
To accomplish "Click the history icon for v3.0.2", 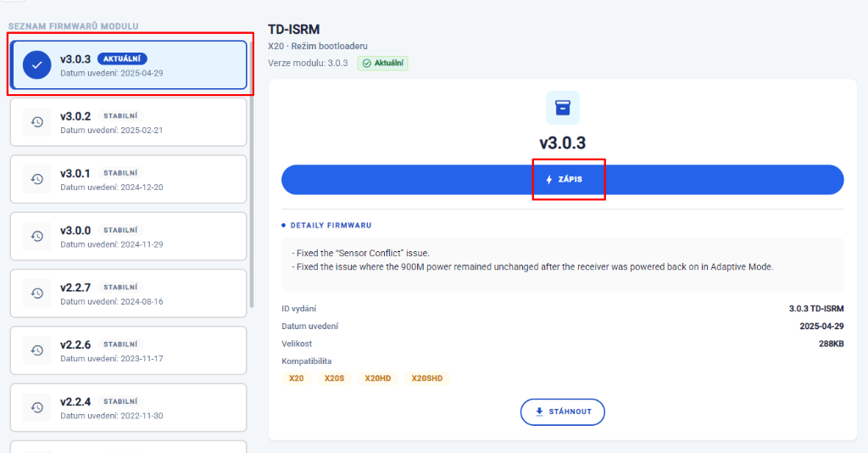I will tap(37, 122).
